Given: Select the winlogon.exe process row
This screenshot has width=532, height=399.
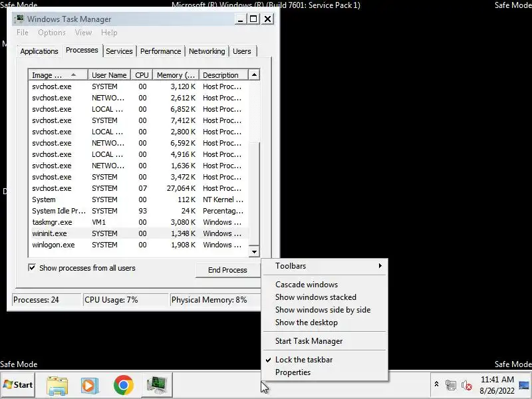Looking at the screenshot, I should [138, 245].
